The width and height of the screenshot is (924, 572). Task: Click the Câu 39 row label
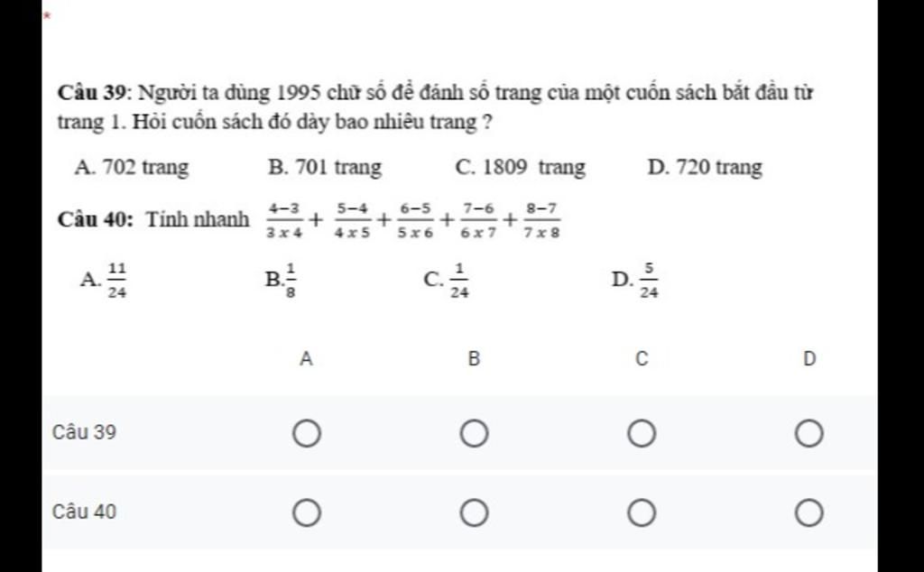coord(84,433)
